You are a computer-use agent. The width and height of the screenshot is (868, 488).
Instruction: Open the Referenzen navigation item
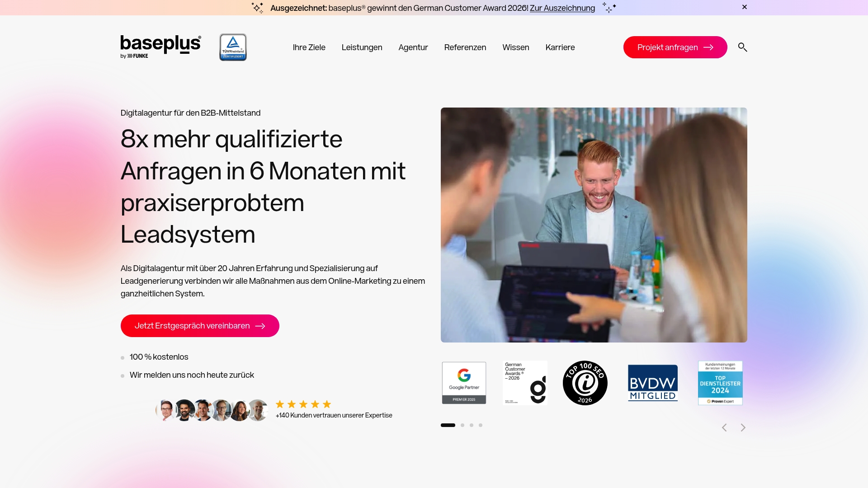(465, 47)
